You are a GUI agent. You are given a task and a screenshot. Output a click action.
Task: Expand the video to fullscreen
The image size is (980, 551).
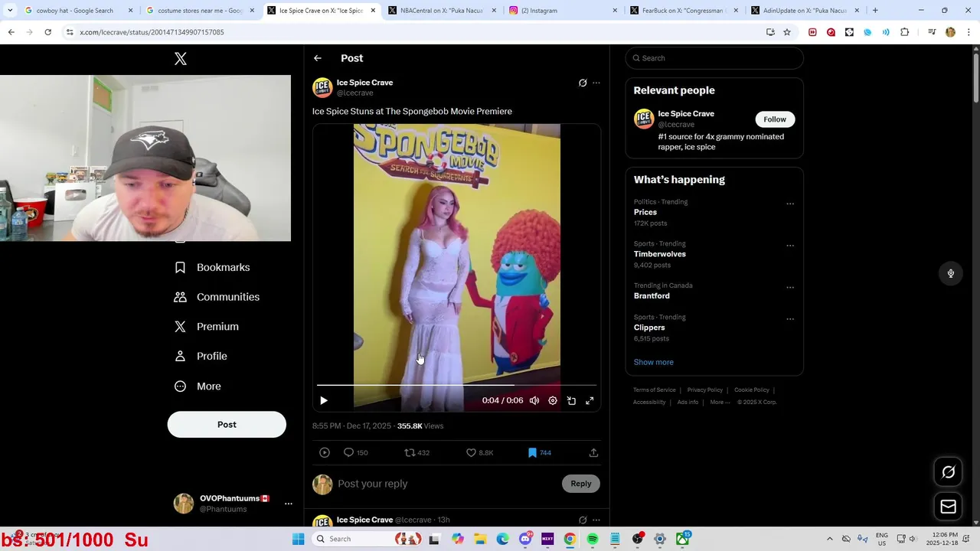pos(590,400)
